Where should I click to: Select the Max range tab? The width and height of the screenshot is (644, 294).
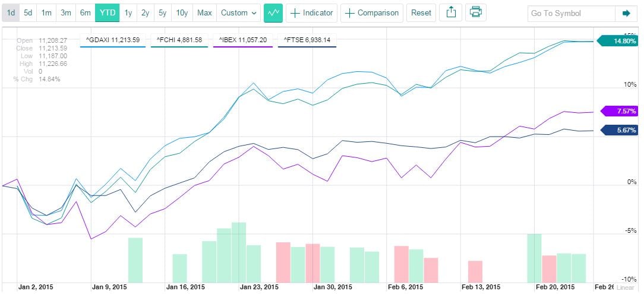pyautogui.click(x=204, y=12)
